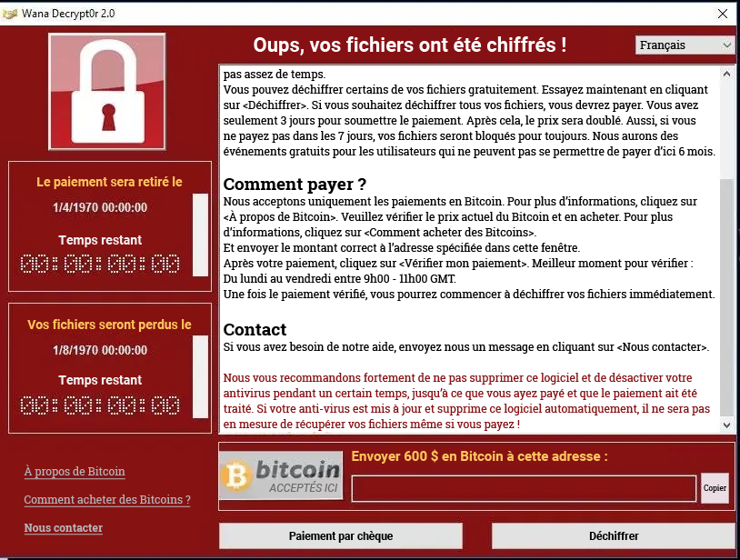Screen dimensions: 740x560
Task: Click the payment deadline progress bar
Action: pyautogui.click(x=201, y=235)
